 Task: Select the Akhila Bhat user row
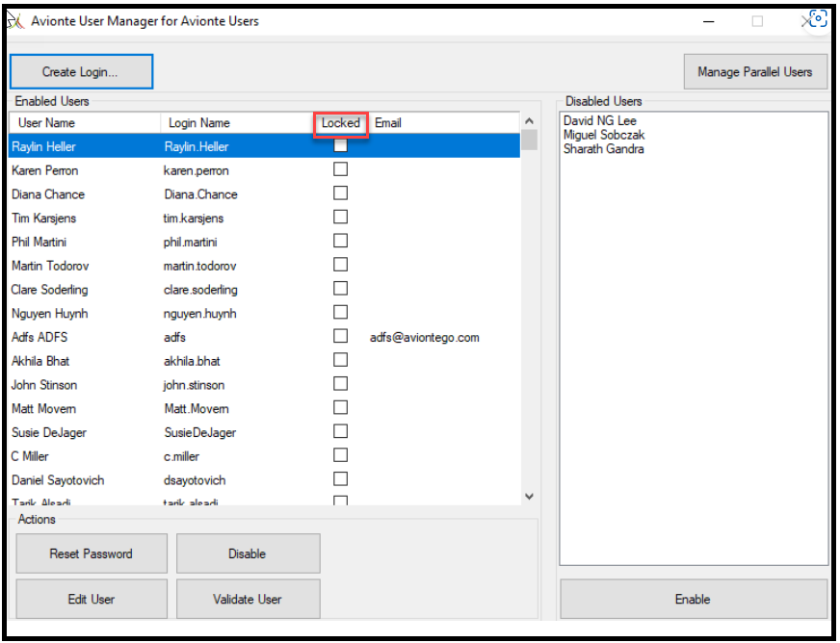tap(264, 361)
